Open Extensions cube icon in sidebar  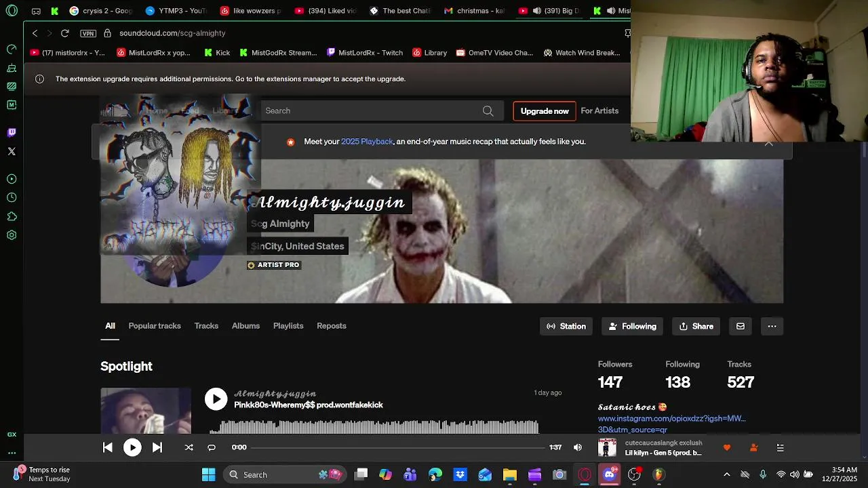point(12,217)
